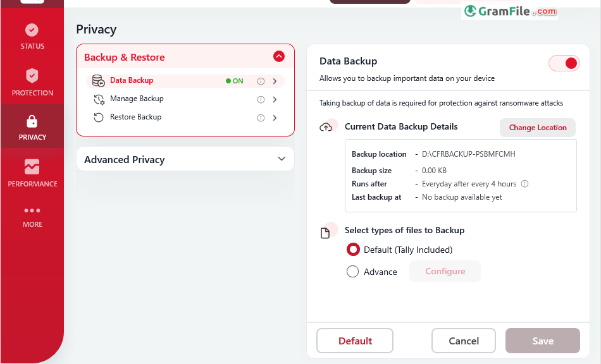
Task: Select the Manage Backup gear-sync icon
Action: point(97,99)
